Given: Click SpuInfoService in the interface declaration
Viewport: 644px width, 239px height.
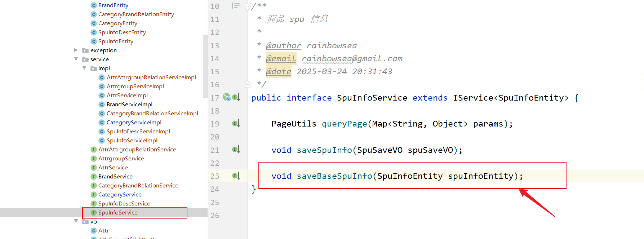Looking at the screenshot, I should pos(372,98).
